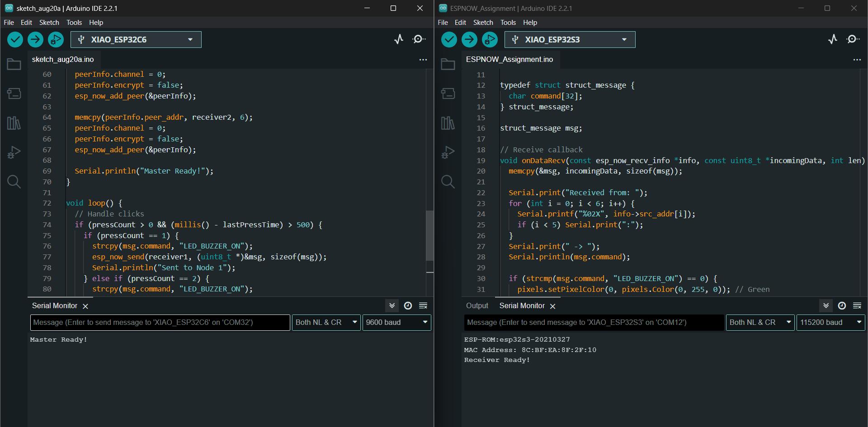The height and width of the screenshot is (427, 868).
Task: Clear output in COM12 serial monitor
Action: 857,306
